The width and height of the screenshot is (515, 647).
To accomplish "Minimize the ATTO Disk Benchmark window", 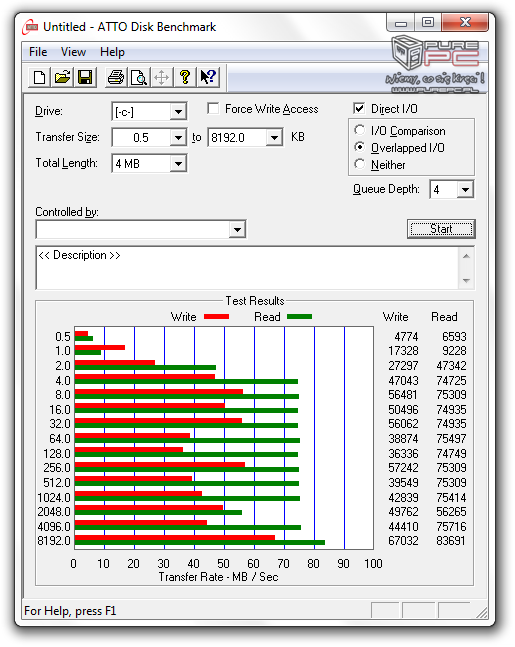I will pos(401,23).
